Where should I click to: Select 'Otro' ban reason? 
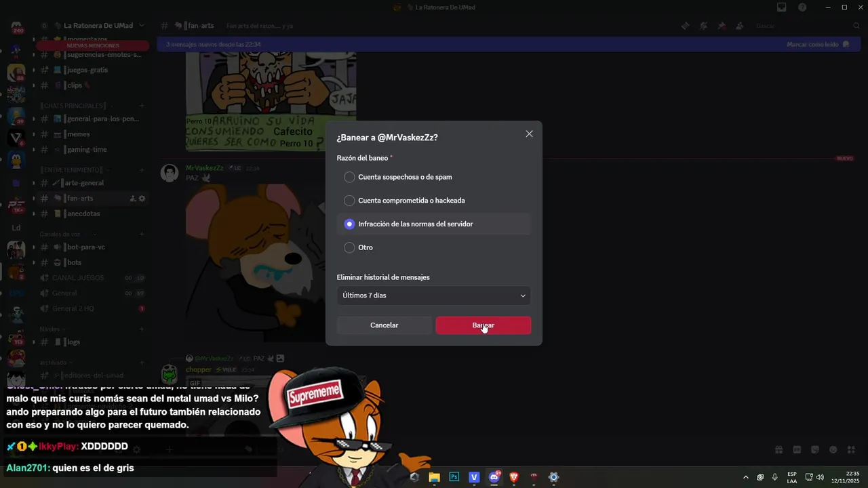tap(433, 247)
